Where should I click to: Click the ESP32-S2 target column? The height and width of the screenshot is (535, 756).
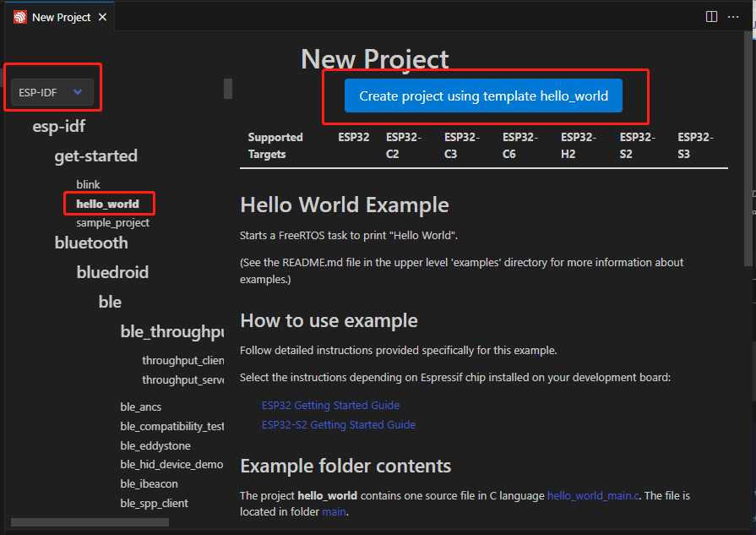tap(637, 145)
